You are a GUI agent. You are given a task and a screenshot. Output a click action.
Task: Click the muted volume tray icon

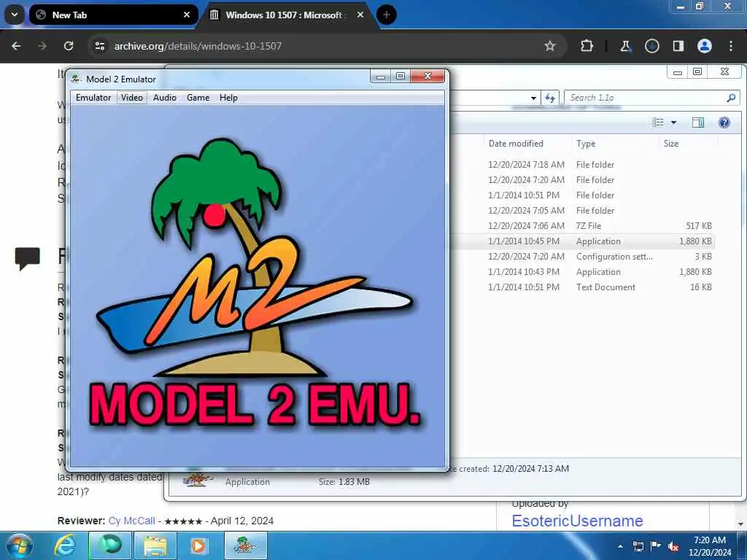pyautogui.click(x=673, y=546)
